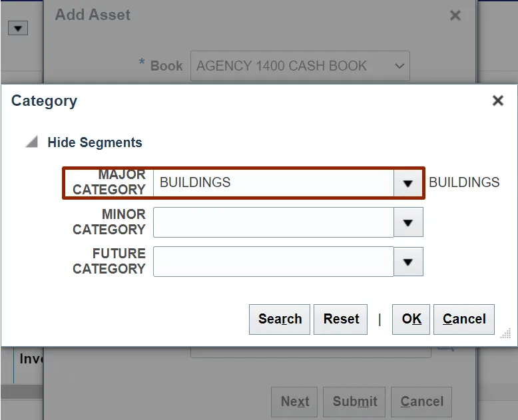The height and width of the screenshot is (420, 518).
Task: Click Submit in the Add Asset dialog
Action: [355, 401]
